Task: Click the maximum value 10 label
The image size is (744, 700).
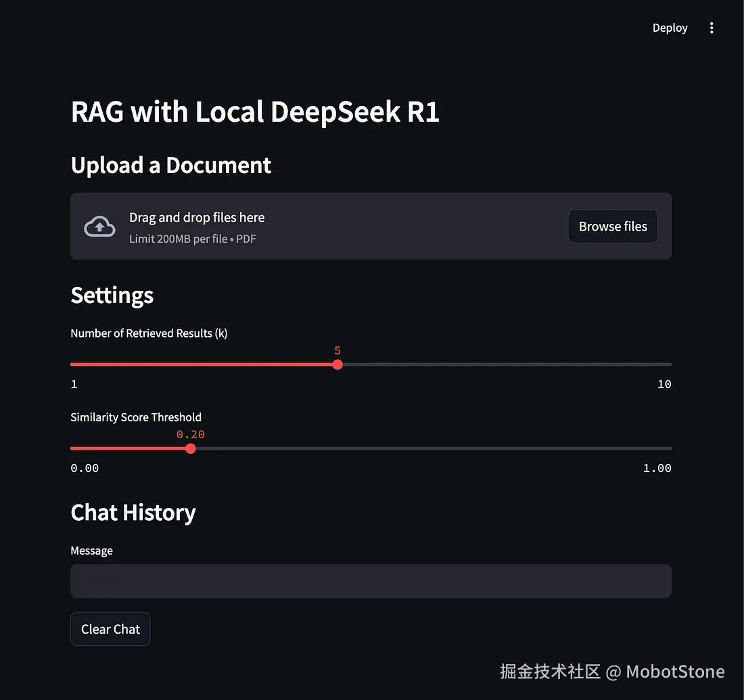Action: (x=664, y=384)
